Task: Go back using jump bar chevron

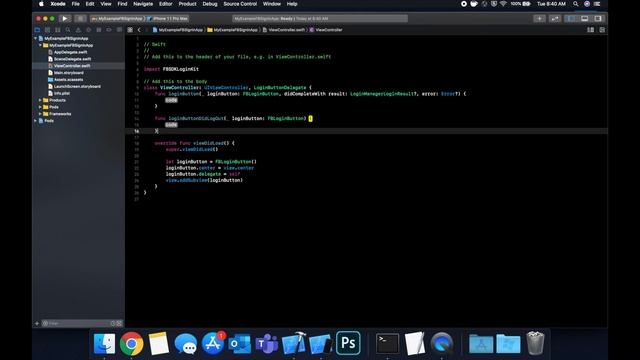Action: pyautogui.click(x=139, y=30)
